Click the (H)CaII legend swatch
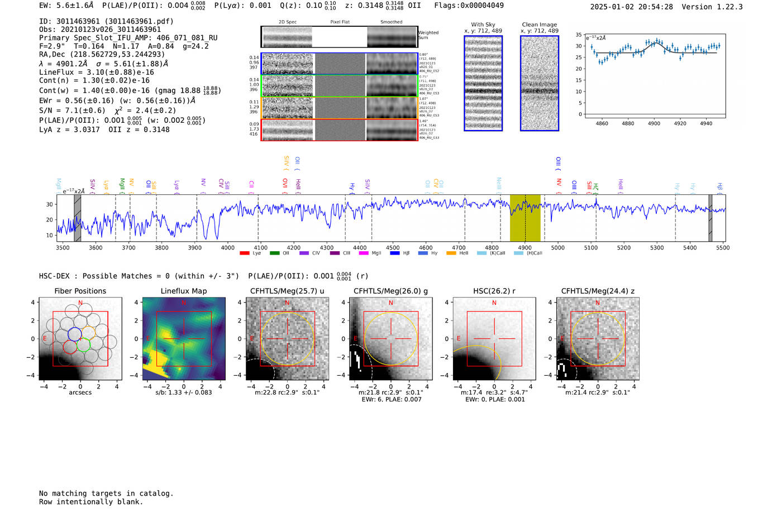The height and width of the screenshot is (532, 782). pyautogui.click(x=518, y=253)
